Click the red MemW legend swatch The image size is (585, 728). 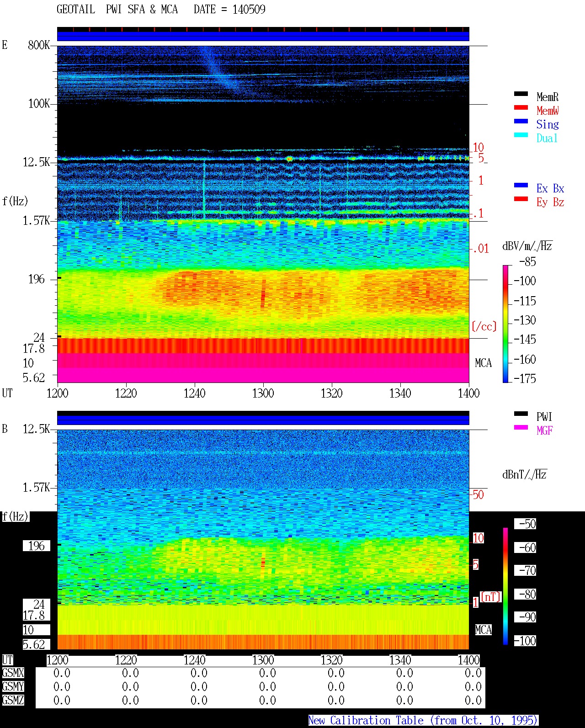[x=521, y=107]
